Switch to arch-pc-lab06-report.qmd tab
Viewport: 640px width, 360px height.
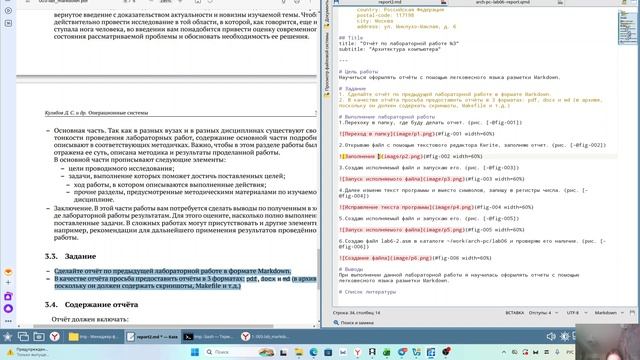(503, 2)
